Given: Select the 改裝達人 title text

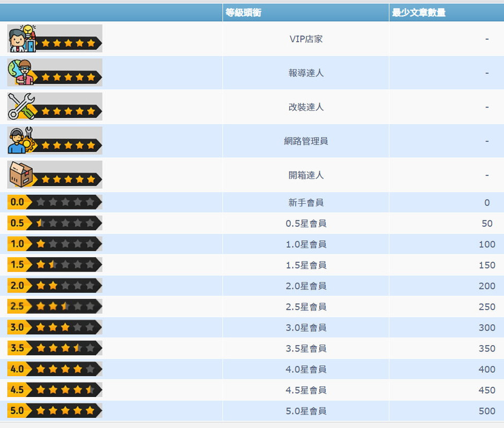Looking at the screenshot, I should coord(306,107).
